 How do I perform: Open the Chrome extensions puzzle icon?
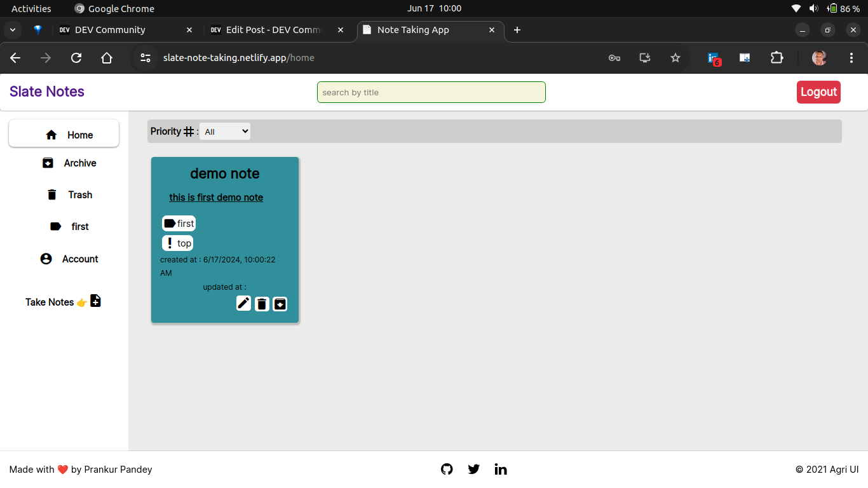click(776, 58)
